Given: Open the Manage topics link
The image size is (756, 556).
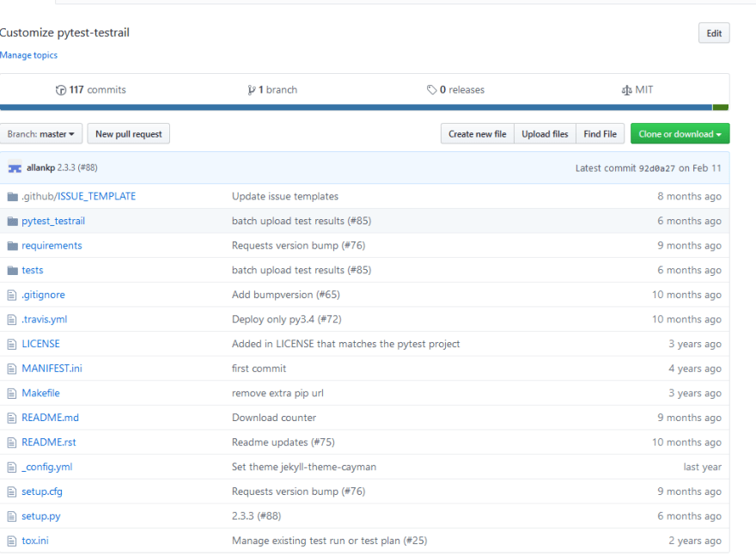Looking at the screenshot, I should tap(28, 55).
